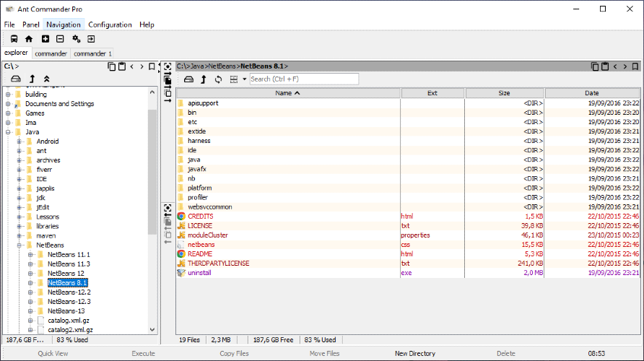Go back in left panel history
The image size is (644, 361).
pyautogui.click(x=132, y=66)
